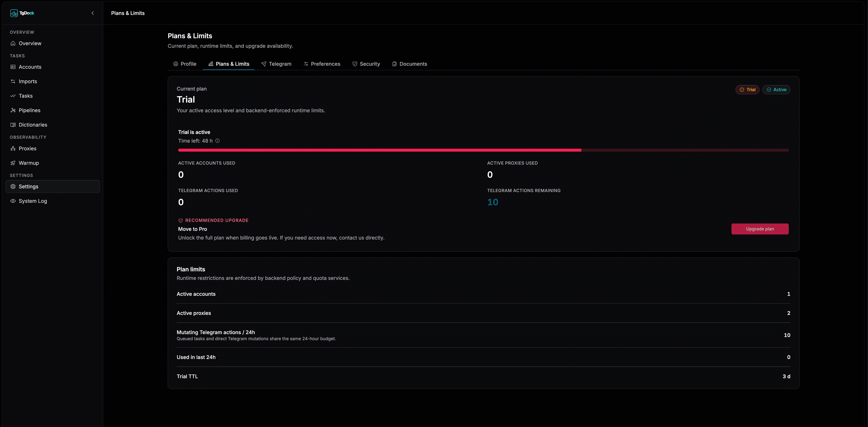This screenshot has height=427, width=868.
Task: Click the "Active proxies" limit row label
Action: [194, 313]
